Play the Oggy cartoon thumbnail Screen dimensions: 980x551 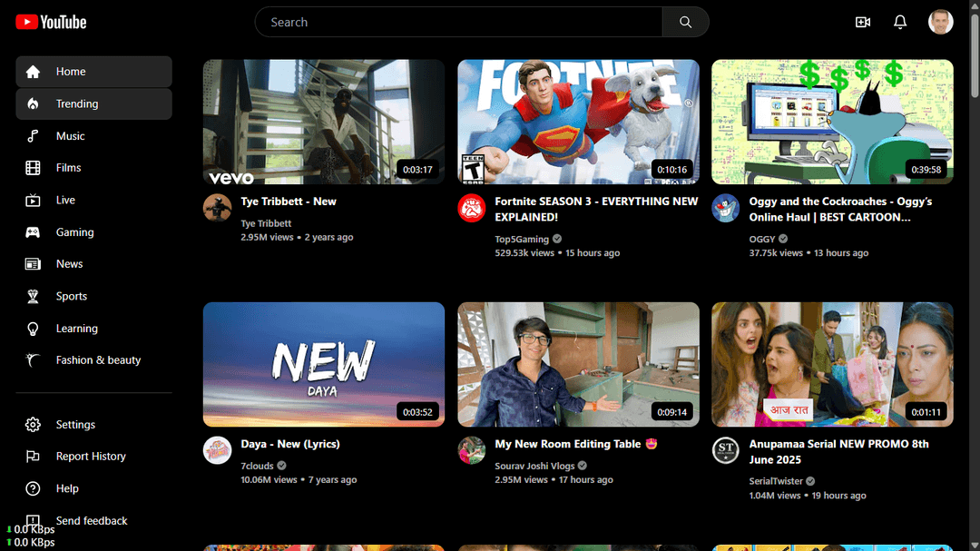(x=832, y=122)
